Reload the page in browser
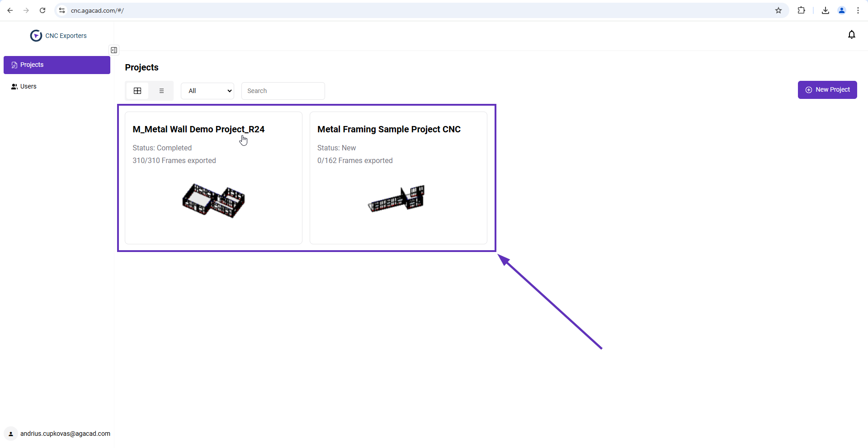Screen dimensions: 868x448 (x=42, y=10)
